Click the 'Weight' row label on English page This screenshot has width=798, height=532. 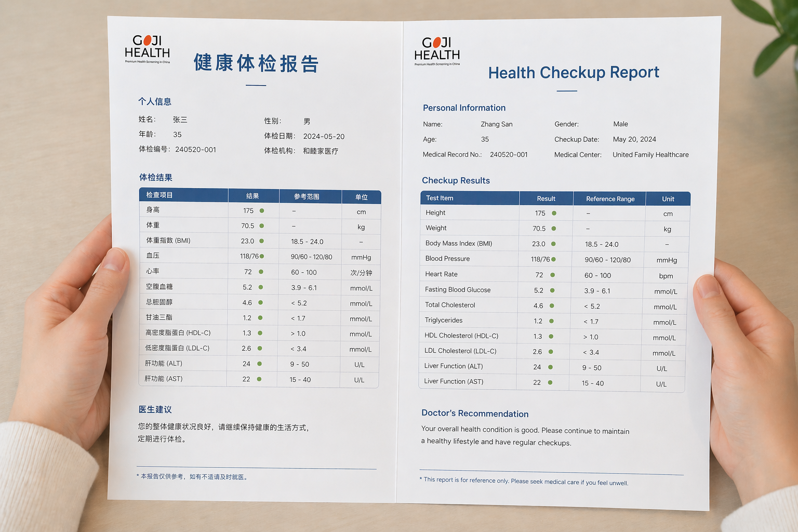point(436,228)
